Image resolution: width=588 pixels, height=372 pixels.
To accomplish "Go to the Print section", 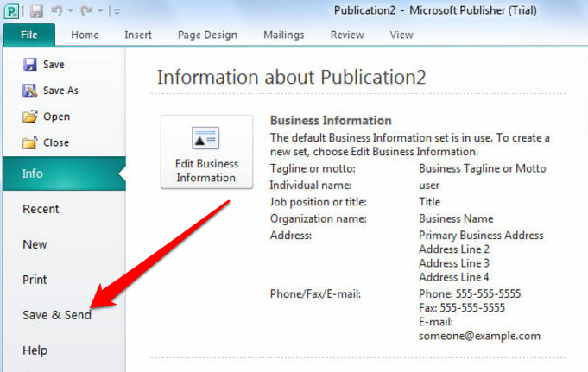I will [35, 280].
